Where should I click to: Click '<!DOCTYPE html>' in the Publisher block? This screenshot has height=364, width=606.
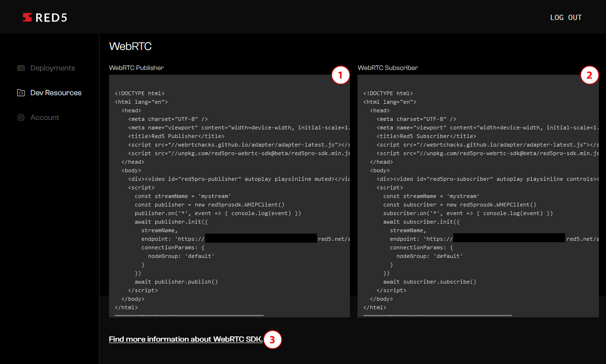(x=139, y=93)
